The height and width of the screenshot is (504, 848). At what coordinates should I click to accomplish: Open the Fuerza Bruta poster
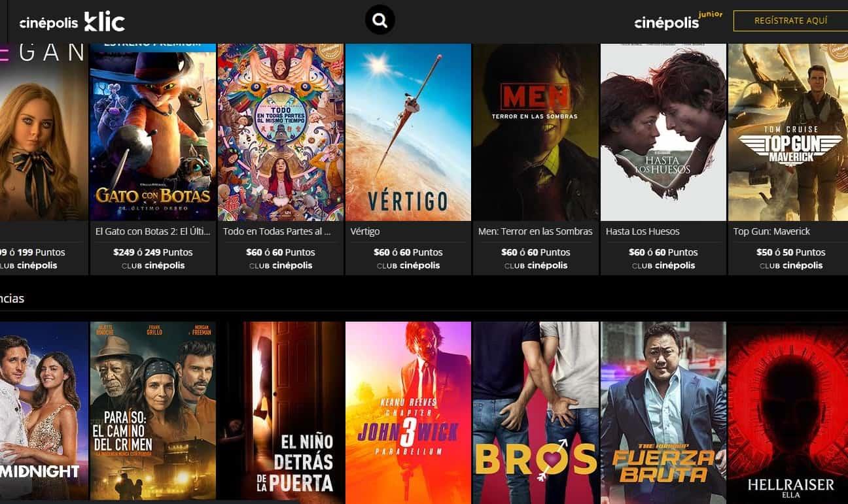(663, 411)
